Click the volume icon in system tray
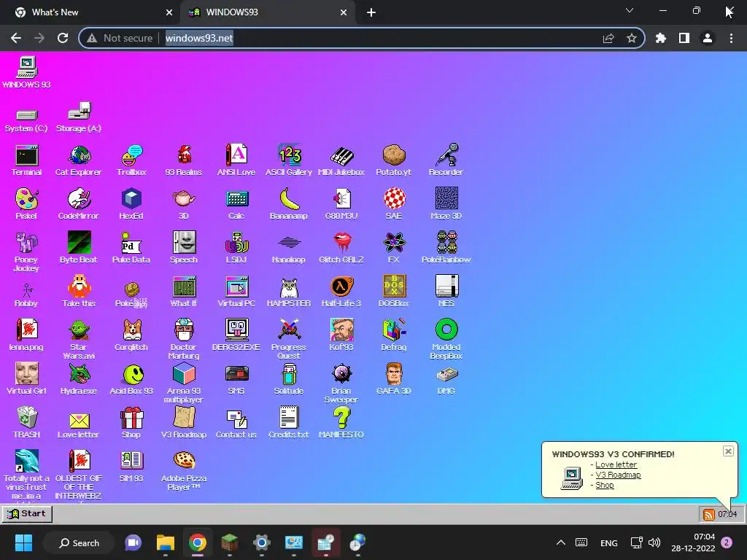Viewport: 747px width, 560px height. pyautogui.click(x=654, y=542)
